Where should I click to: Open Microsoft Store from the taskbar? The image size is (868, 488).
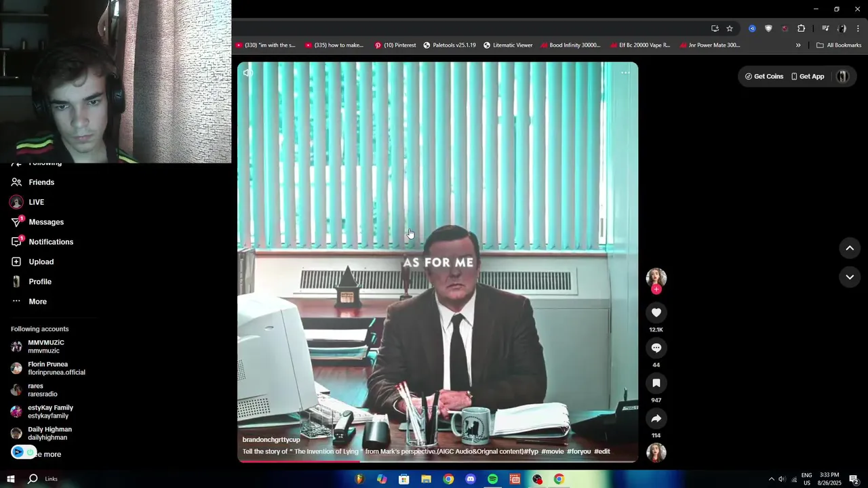[x=403, y=479]
